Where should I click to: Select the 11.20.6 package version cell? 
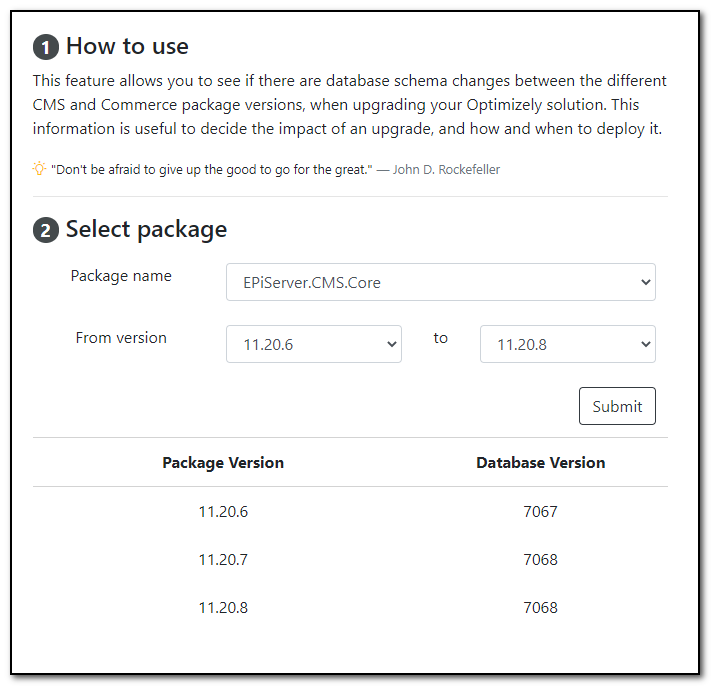pos(223,512)
